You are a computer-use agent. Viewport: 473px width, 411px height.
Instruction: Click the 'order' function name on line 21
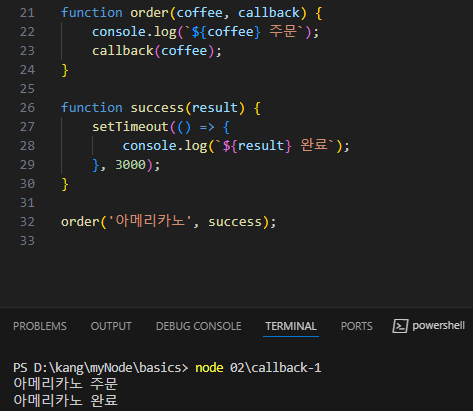[x=150, y=13]
